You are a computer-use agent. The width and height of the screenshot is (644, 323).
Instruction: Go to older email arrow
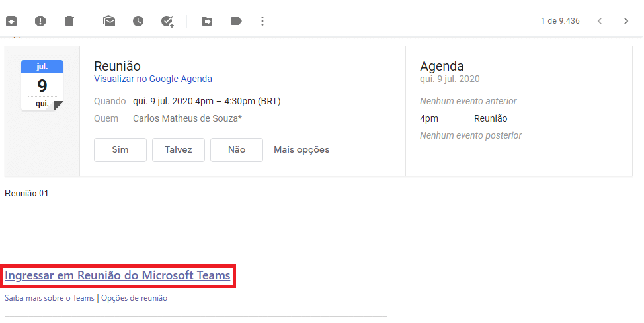[626, 21]
